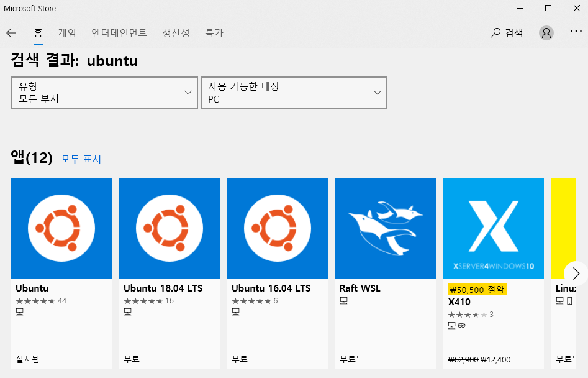This screenshot has height=378, width=588.
Task: Expand the 유형 모든 부서 dropdown
Action: [x=105, y=93]
